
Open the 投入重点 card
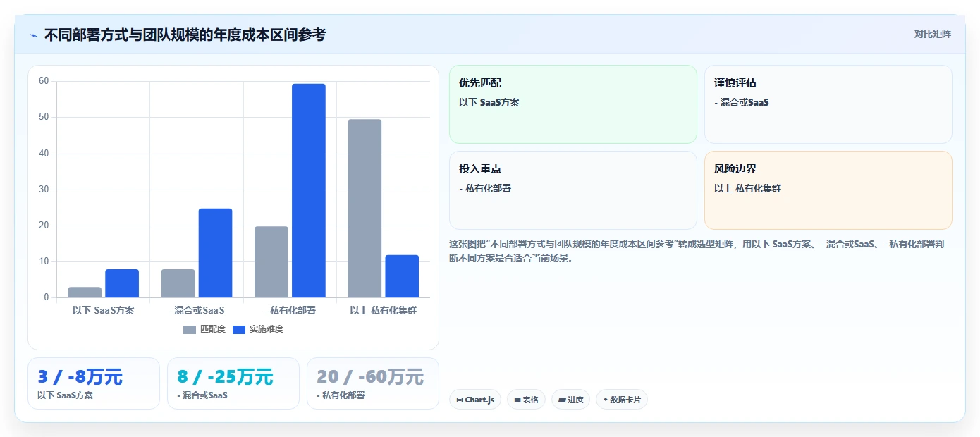(x=572, y=190)
